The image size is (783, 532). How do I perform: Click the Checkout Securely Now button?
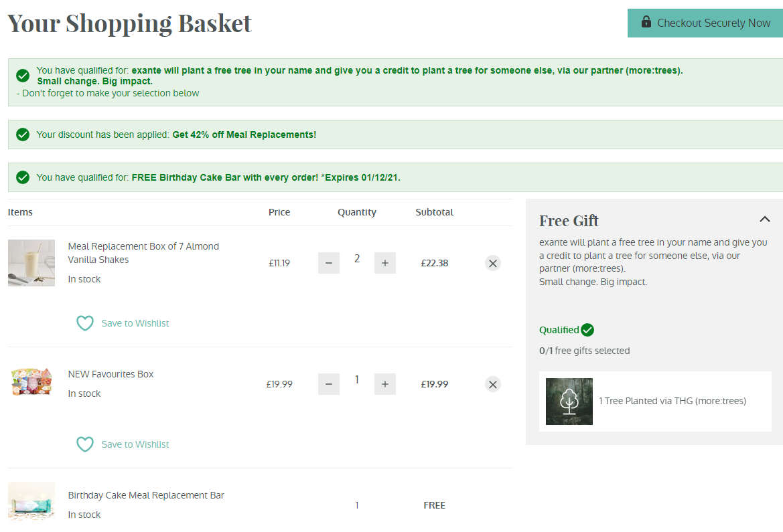[x=705, y=23]
